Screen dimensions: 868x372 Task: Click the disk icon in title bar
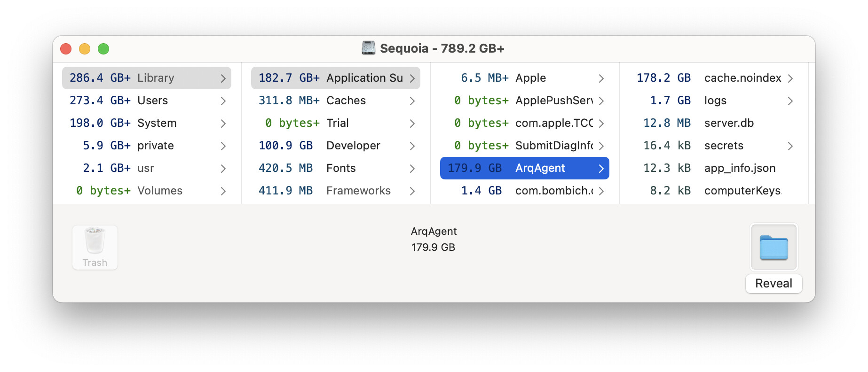[368, 48]
